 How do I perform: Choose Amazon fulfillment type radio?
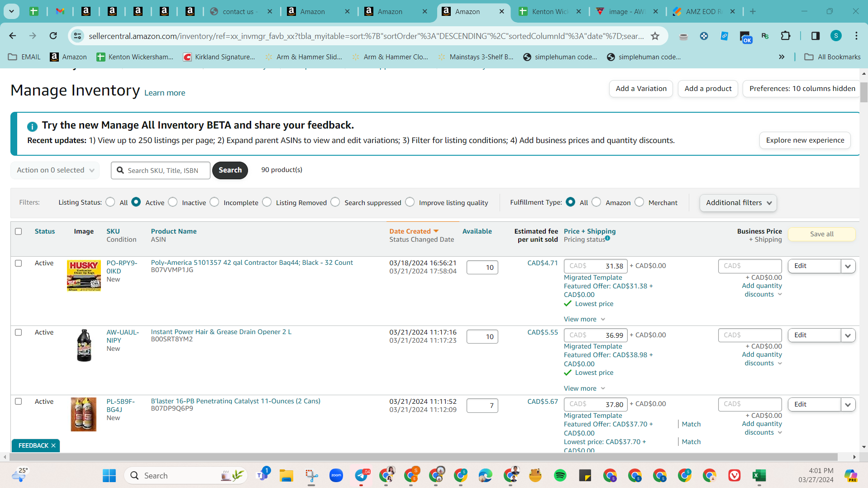pyautogui.click(x=596, y=202)
